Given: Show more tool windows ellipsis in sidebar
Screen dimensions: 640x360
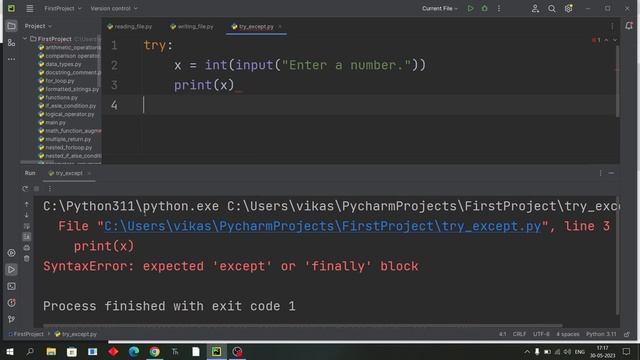Looking at the screenshot, I should tap(11, 59).
